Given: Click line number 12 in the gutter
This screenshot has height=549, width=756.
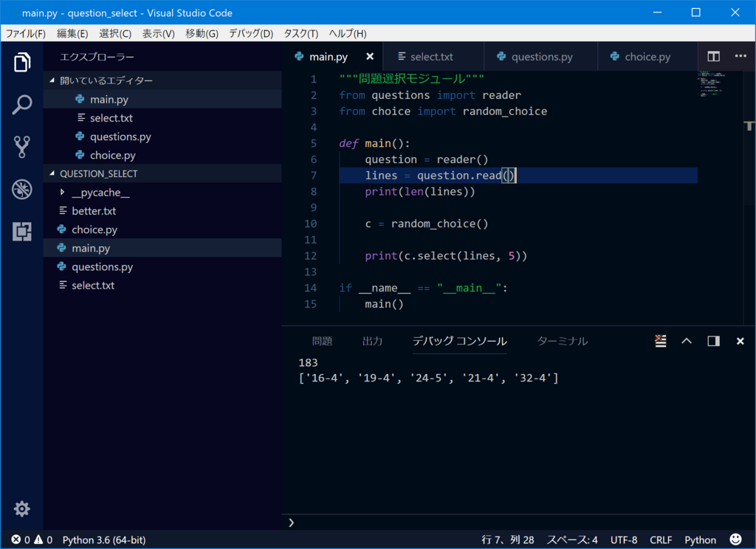Looking at the screenshot, I should [310, 256].
